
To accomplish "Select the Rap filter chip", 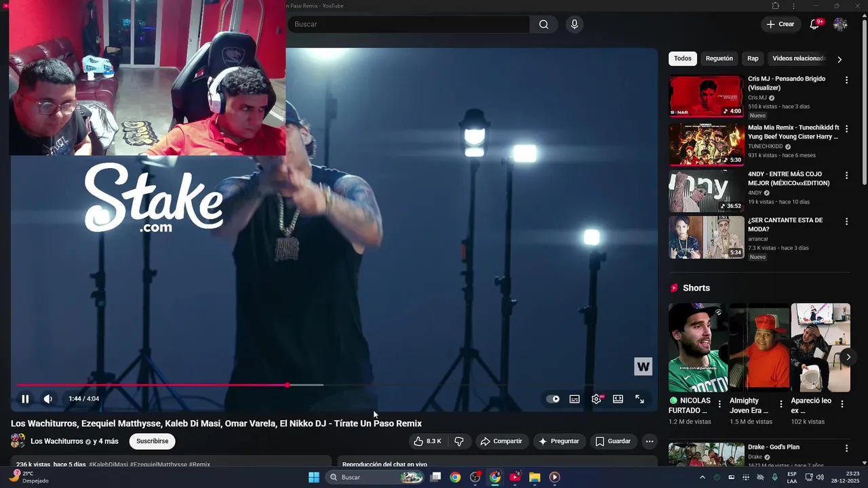I will tap(753, 58).
